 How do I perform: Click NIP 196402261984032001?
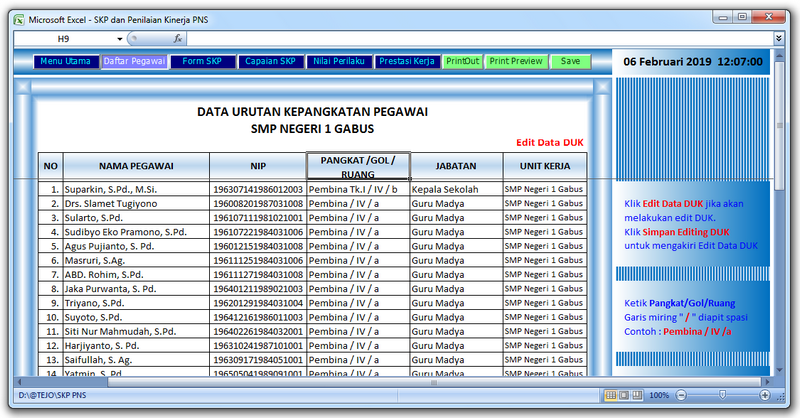tap(258, 332)
